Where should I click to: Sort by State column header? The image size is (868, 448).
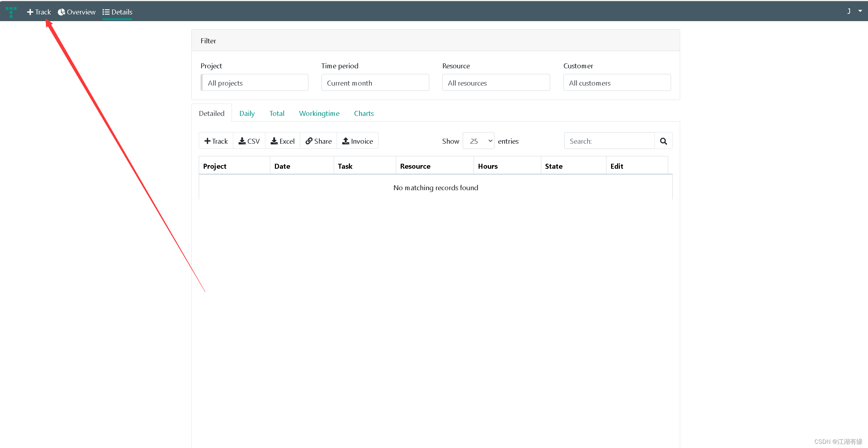pyautogui.click(x=574, y=166)
